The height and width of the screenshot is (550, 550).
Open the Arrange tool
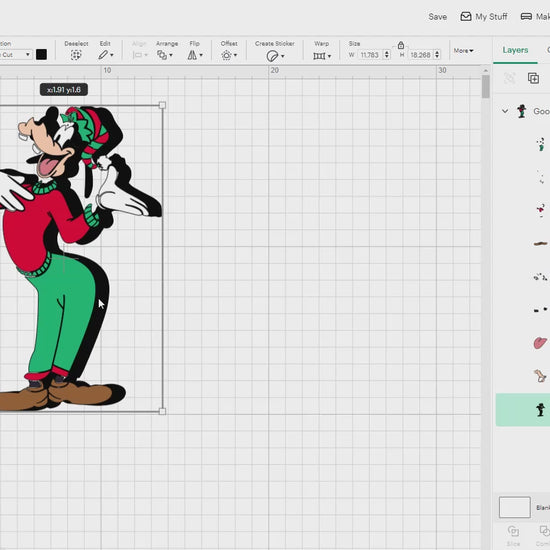click(162, 55)
